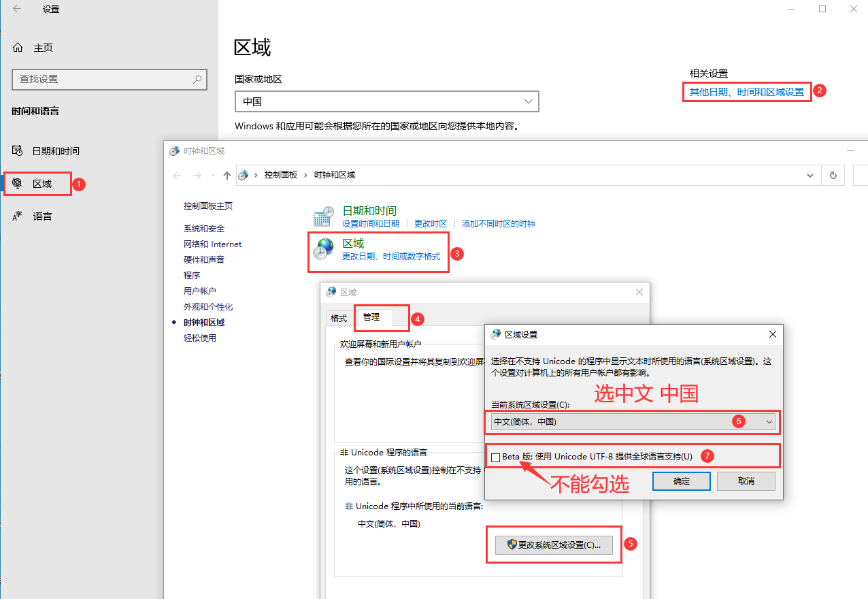
Task: Click the Region globe icon in Control Panel
Action: point(323,250)
